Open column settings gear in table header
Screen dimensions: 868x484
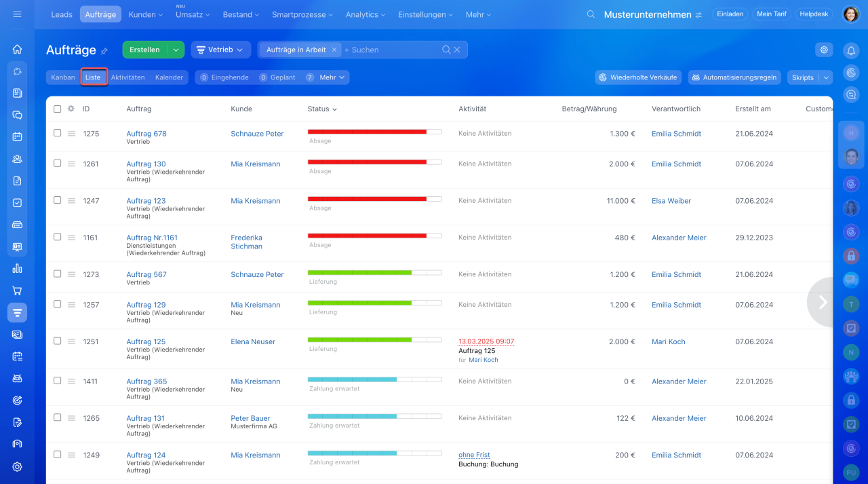[71, 109]
